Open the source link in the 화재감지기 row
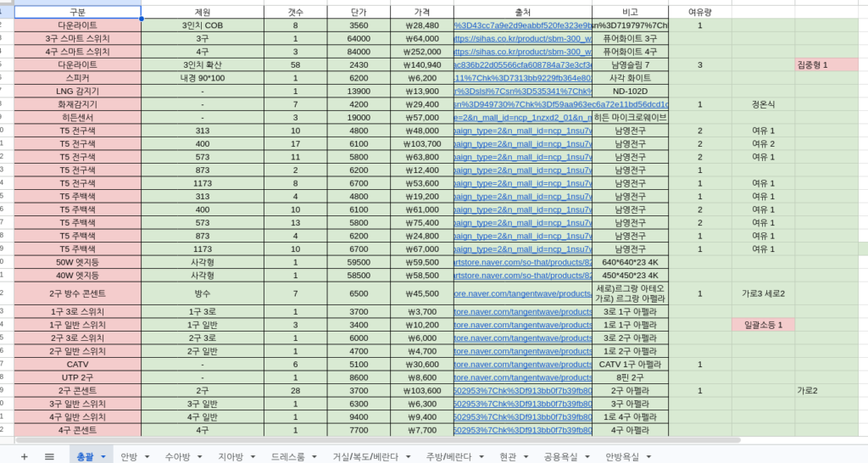 (x=561, y=104)
